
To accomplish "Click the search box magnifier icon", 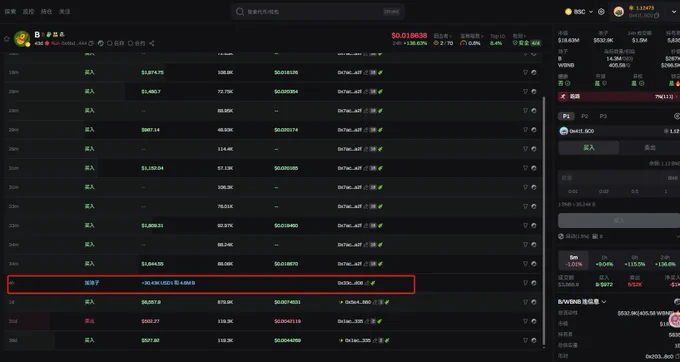I will coord(240,12).
